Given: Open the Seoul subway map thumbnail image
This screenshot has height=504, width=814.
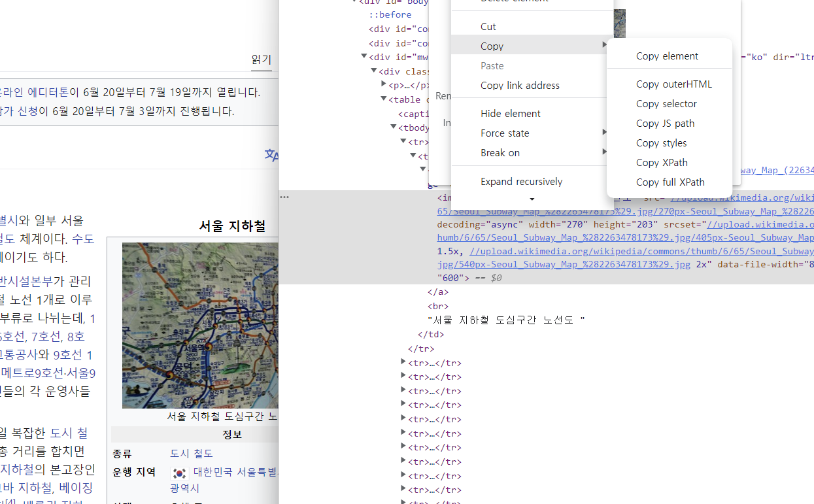Looking at the screenshot, I should [x=200, y=326].
